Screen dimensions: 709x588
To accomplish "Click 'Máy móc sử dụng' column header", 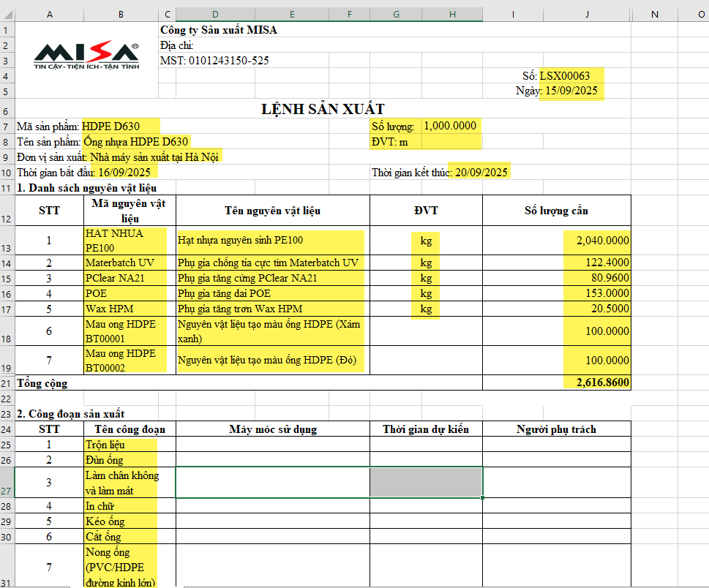I will pos(273,429).
